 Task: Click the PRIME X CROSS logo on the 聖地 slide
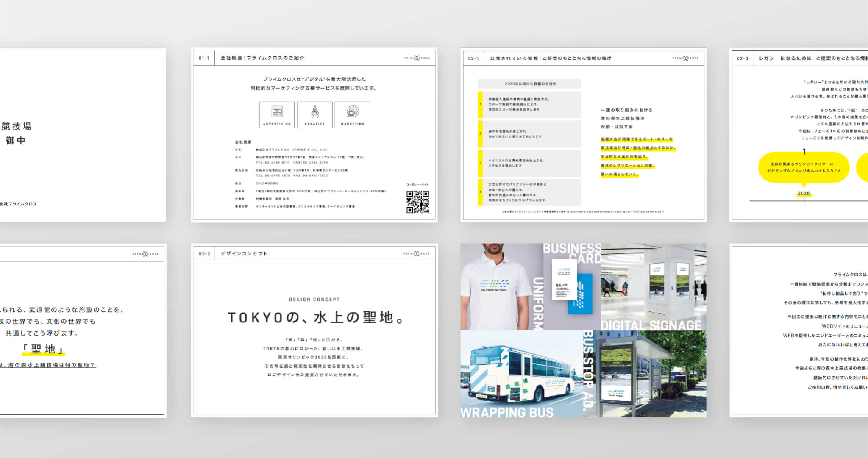pyautogui.click(x=145, y=254)
